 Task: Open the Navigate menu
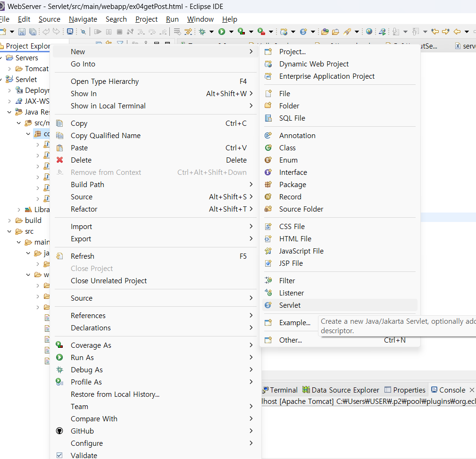tap(83, 19)
